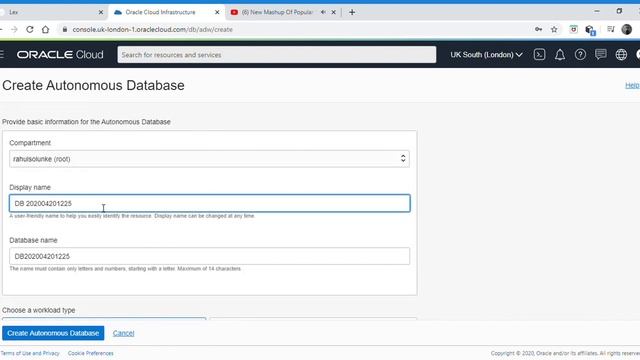Open the help question mark icon
The width and height of the screenshot is (640, 360).
580,54
